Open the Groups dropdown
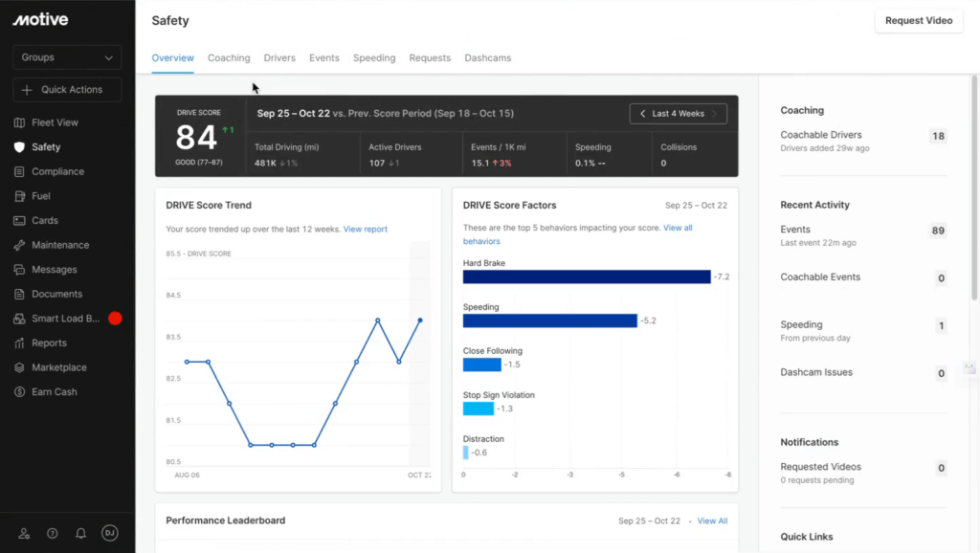 point(66,57)
